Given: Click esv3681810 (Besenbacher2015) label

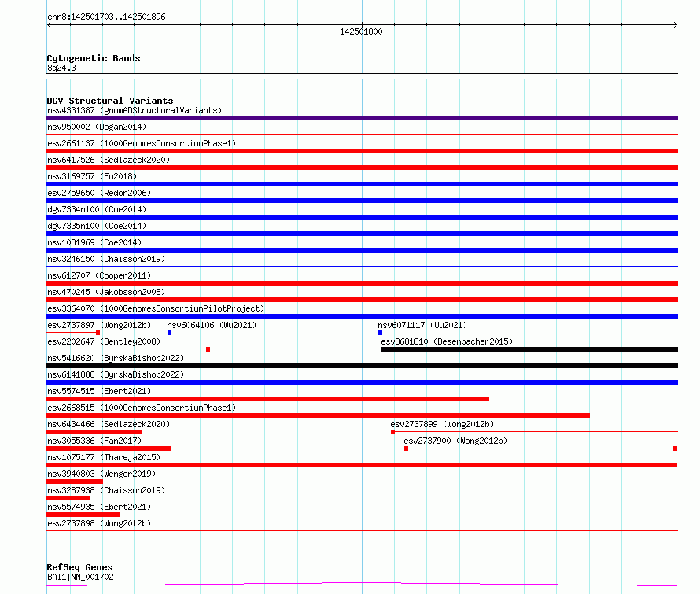Looking at the screenshot, I should [447, 341].
